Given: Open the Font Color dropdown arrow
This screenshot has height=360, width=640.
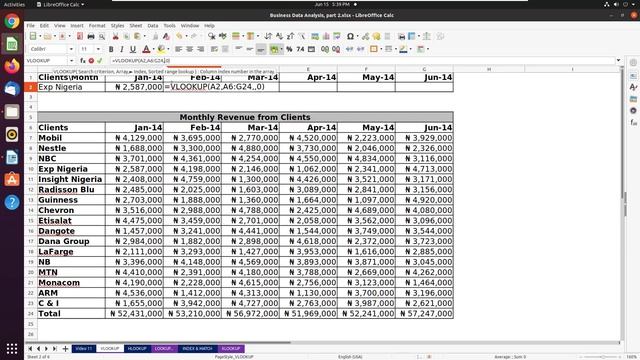Looking at the screenshot, I should [153, 49].
